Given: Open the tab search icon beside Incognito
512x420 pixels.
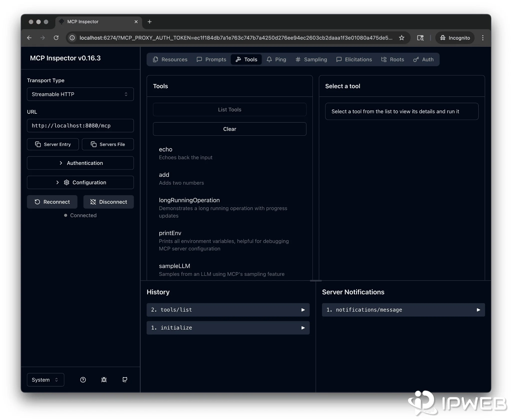Looking at the screenshot, I should pyautogui.click(x=420, y=38).
